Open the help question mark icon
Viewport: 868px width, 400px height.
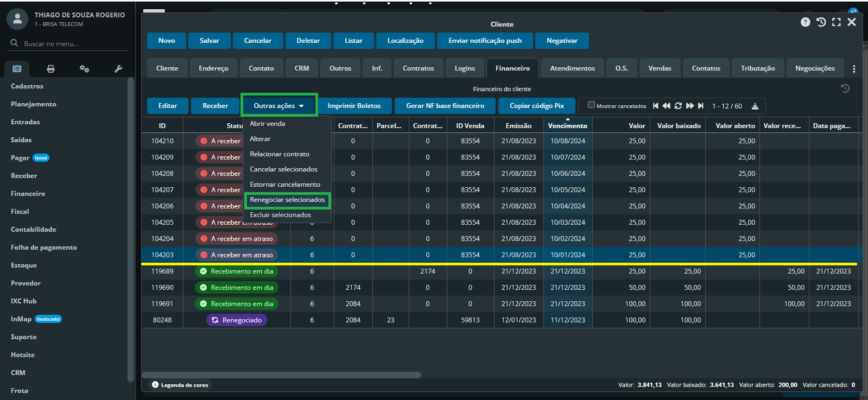tap(805, 22)
